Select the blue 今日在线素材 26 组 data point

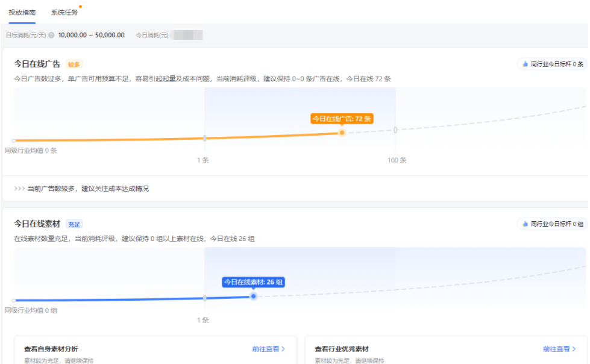coord(253,297)
